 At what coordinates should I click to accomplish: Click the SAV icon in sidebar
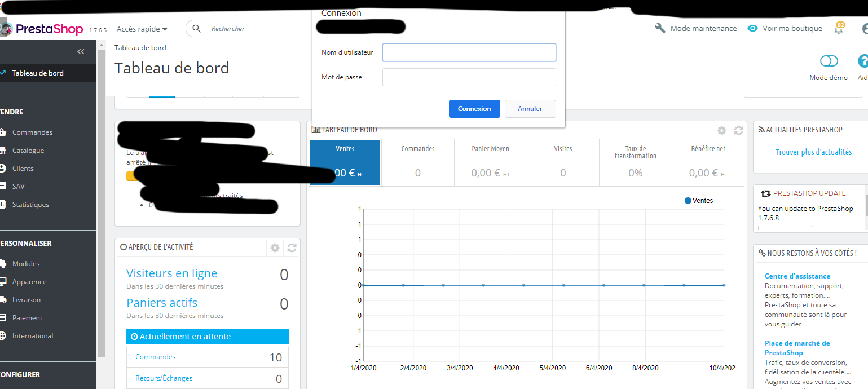(3, 187)
